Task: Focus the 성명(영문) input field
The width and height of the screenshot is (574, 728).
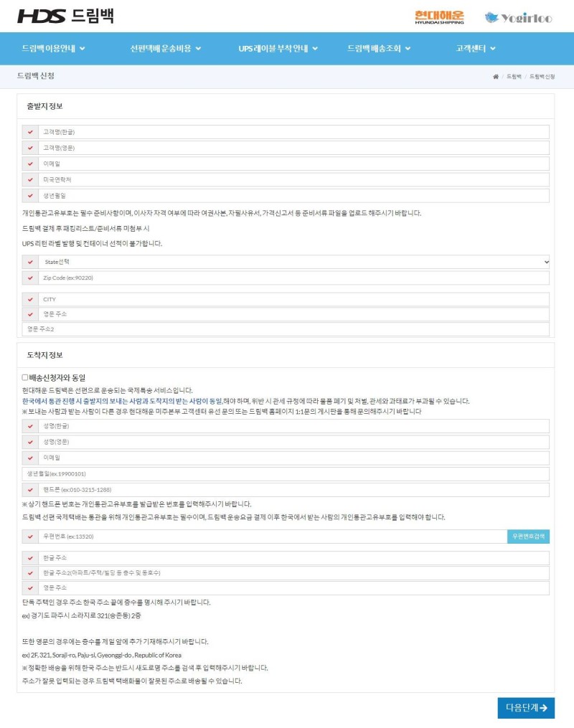Action: [294, 442]
